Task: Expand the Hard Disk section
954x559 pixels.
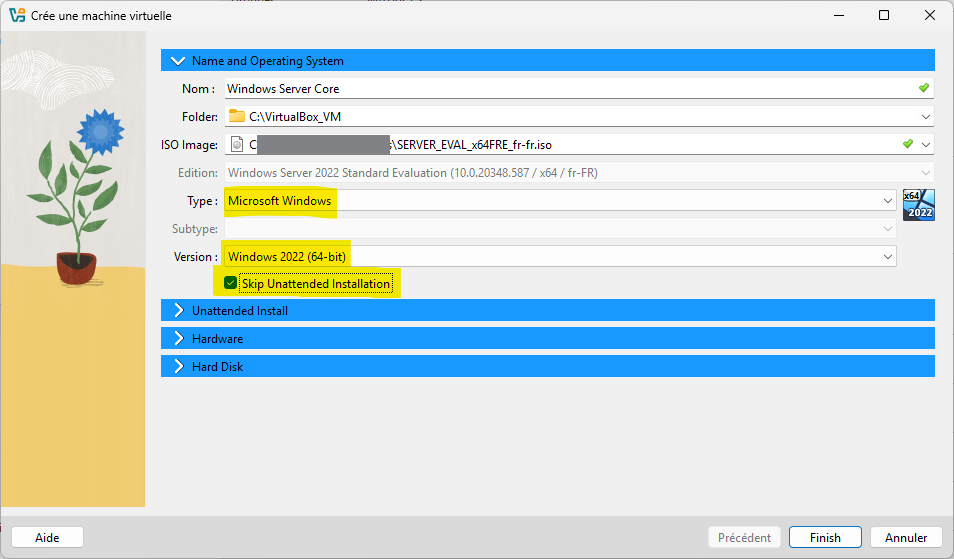Action: (548, 366)
